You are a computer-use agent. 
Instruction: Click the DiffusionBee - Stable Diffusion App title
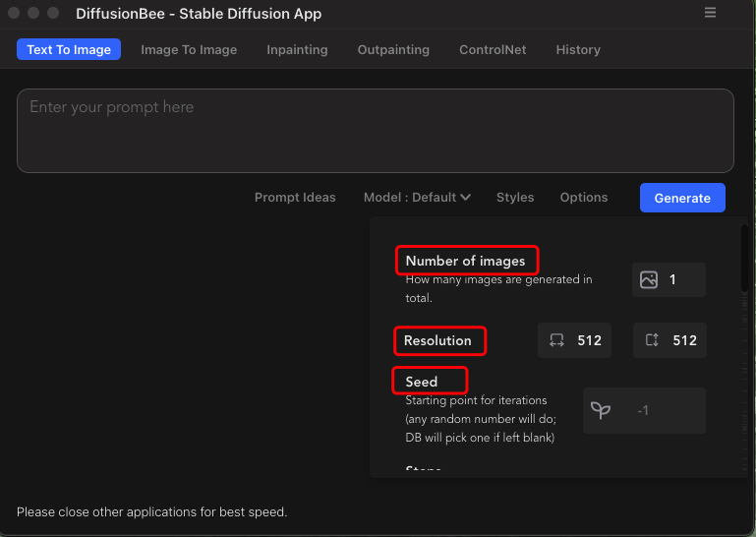[199, 14]
